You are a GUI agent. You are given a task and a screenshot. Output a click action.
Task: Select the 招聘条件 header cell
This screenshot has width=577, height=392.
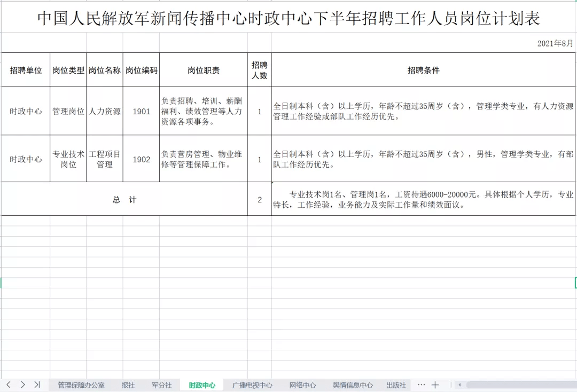[423, 70]
